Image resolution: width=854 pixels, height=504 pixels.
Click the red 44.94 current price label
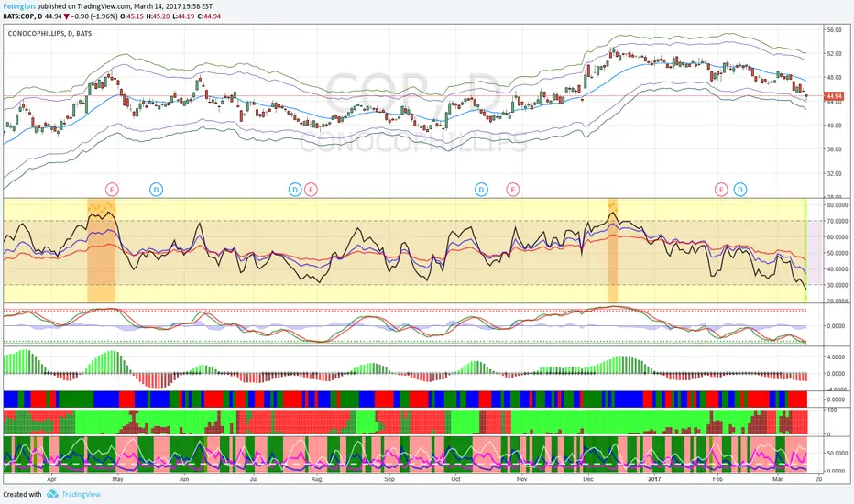pyautogui.click(x=834, y=96)
